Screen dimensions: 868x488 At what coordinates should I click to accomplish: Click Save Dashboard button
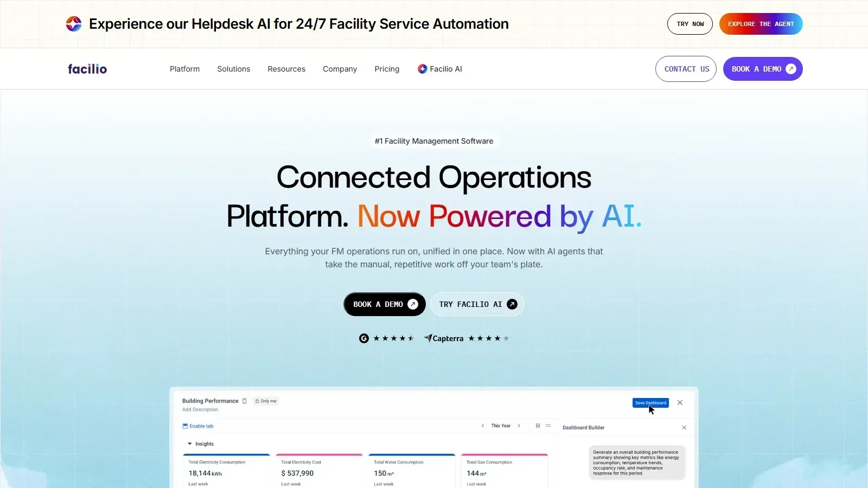650,403
